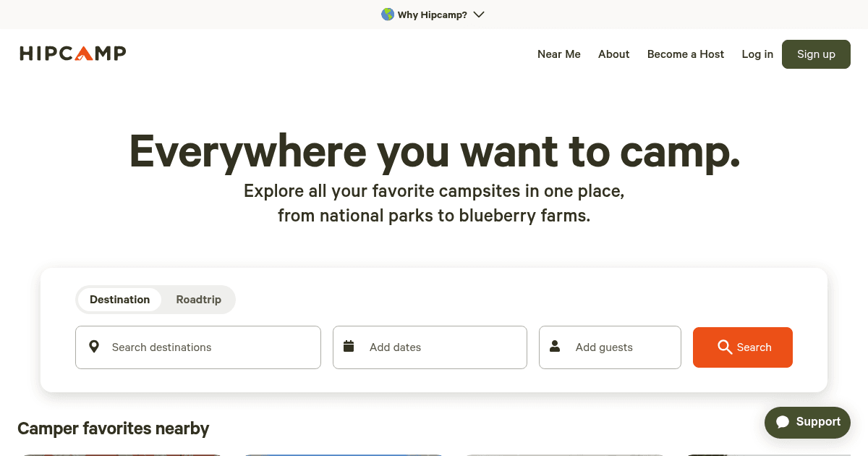Click the calendar icon in Add dates field
Viewport: 868px width, 456px height.
349,347
